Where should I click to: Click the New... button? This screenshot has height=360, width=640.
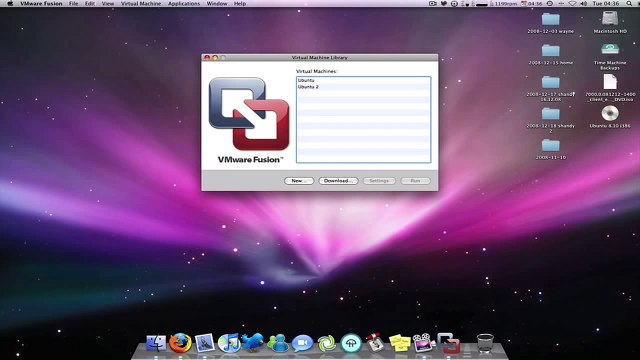click(299, 180)
